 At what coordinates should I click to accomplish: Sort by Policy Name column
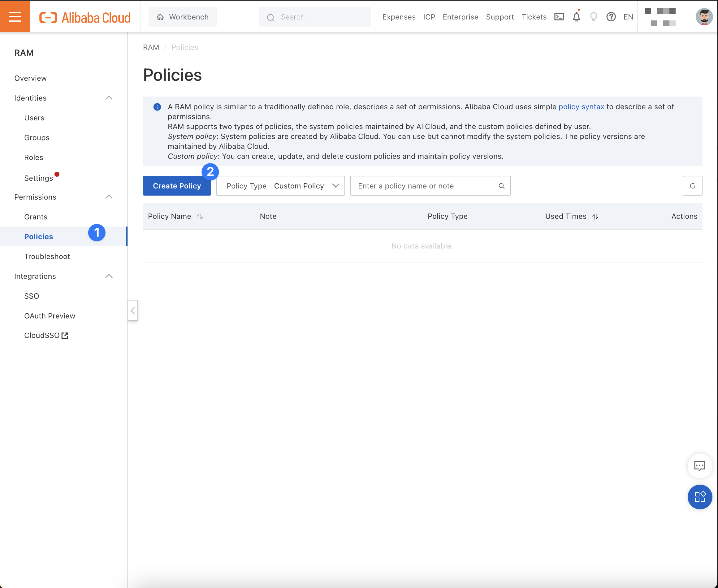coord(200,216)
